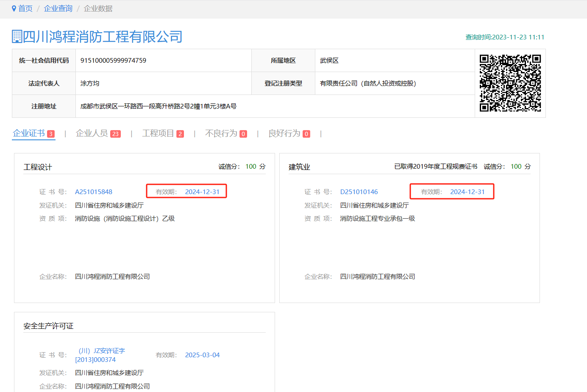Click the query time 2023-11-23 11:11

pyautogui.click(x=505, y=37)
